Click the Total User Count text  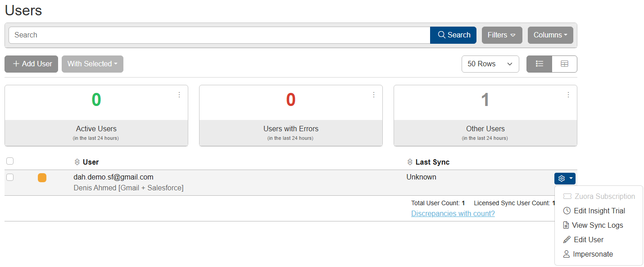click(x=438, y=203)
